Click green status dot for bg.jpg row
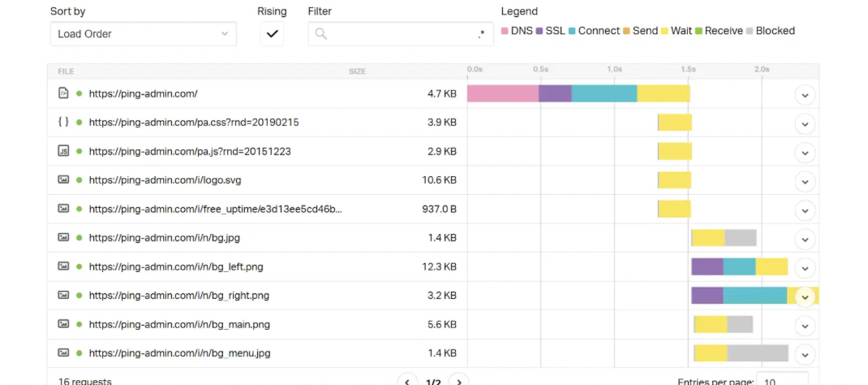This screenshot has width=868, height=385. click(79, 238)
